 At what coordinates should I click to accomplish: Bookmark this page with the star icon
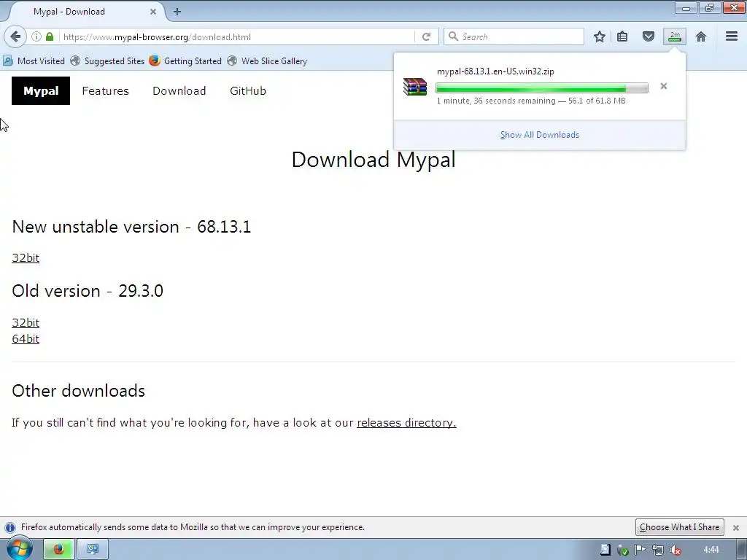[600, 36]
